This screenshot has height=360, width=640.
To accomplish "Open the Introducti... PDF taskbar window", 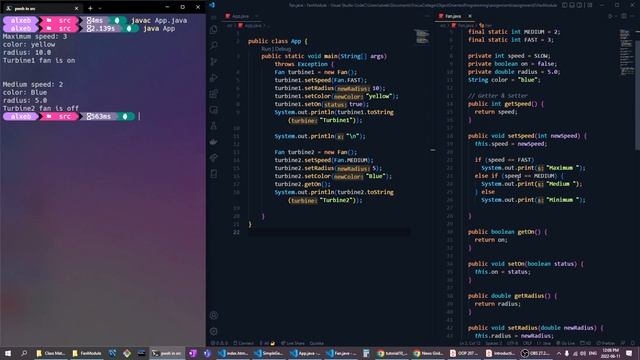I will click(500, 353).
